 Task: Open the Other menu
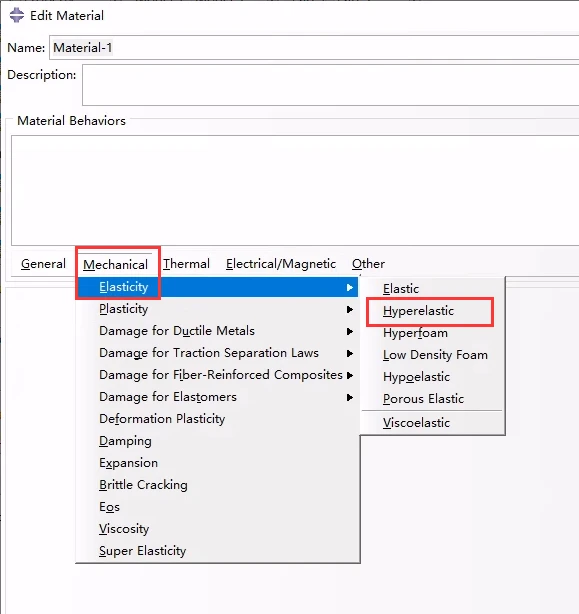(368, 264)
